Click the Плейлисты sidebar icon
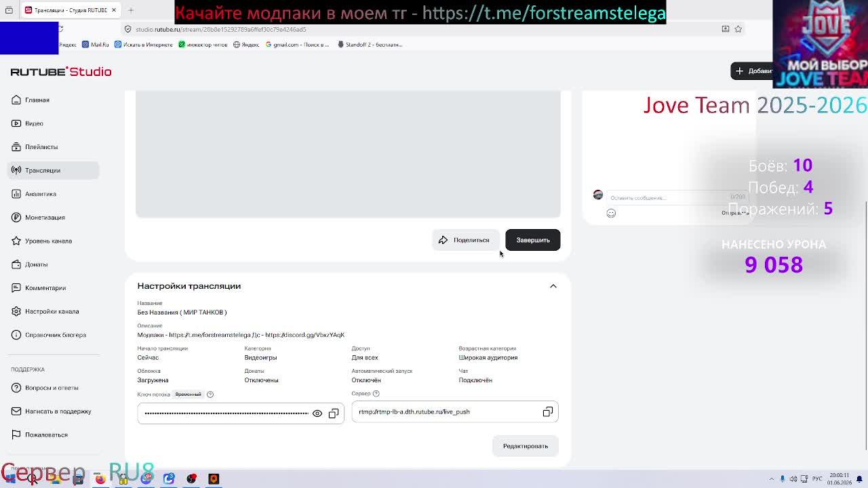The height and width of the screenshot is (488, 868). tap(16, 146)
